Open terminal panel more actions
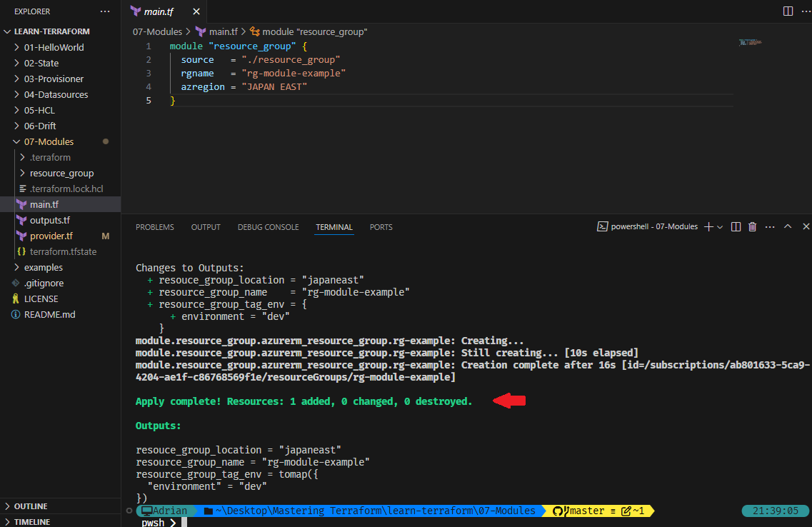Viewport: 812px width, 527px height. click(770, 227)
